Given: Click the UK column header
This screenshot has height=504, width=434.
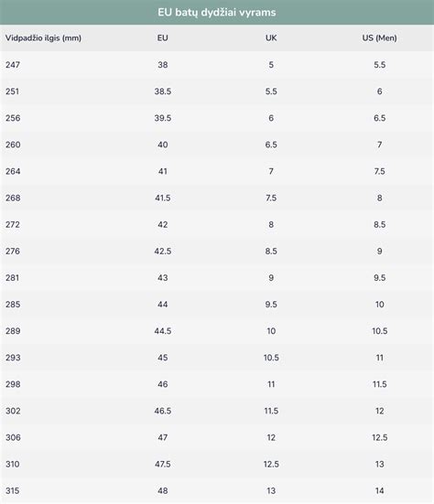Looking at the screenshot, I should pyautogui.click(x=271, y=38).
